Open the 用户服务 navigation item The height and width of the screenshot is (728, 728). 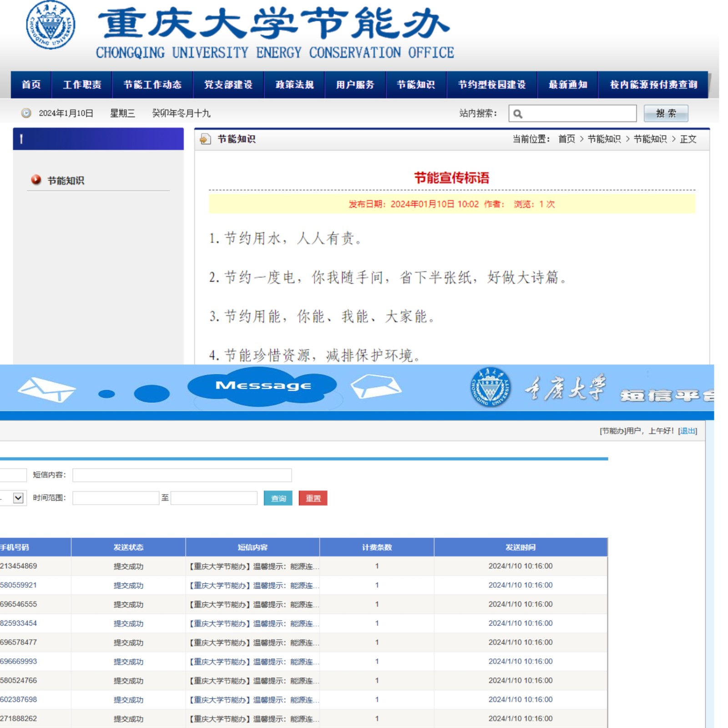[355, 85]
